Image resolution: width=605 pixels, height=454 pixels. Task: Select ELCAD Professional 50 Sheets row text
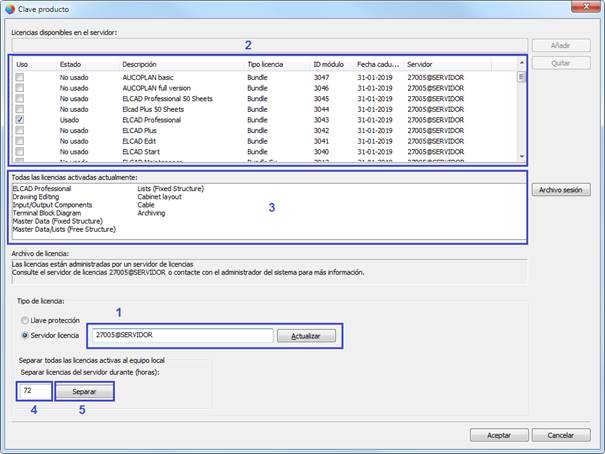point(167,99)
